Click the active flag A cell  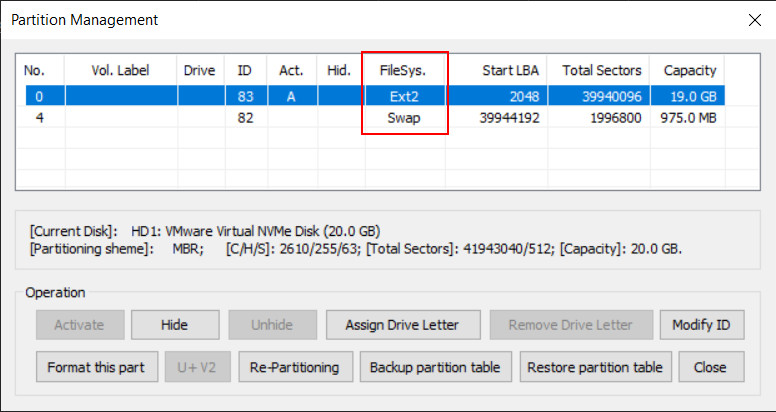pyautogui.click(x=292, y=96)
